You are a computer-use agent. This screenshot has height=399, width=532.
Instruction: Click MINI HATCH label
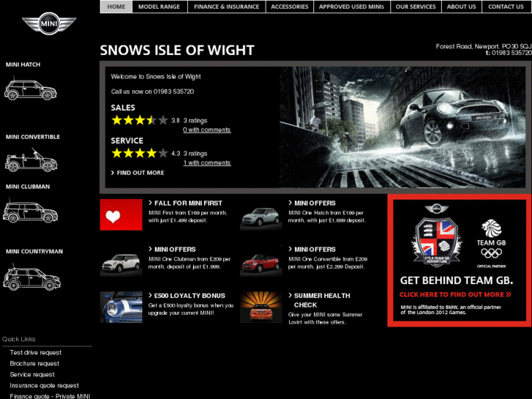[23, 64]
